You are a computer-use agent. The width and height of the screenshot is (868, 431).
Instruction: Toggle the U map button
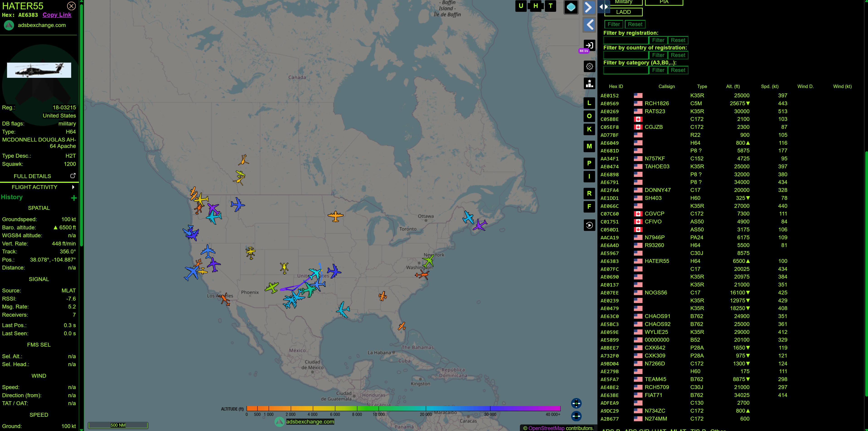521,6
